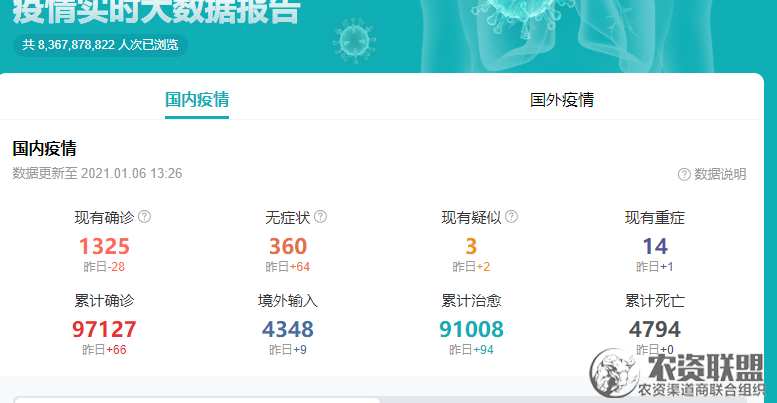Select the 现有疑似 value 3

click(x=471, y=246)
